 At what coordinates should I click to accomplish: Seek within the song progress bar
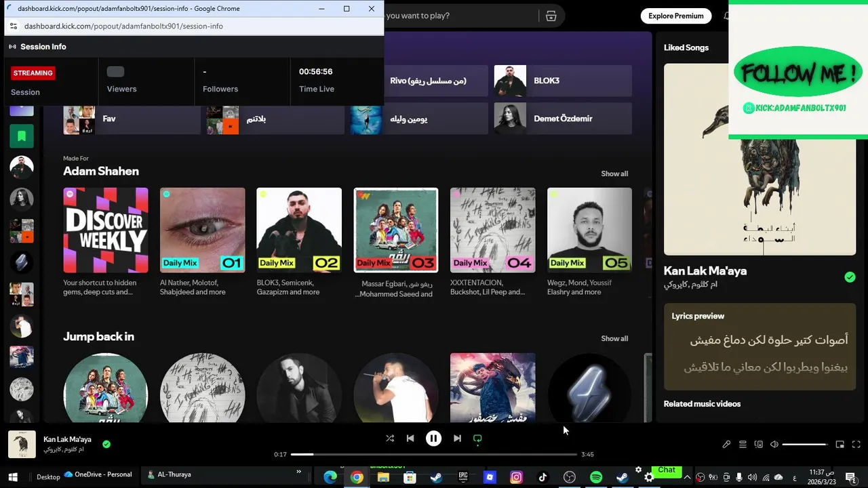pyautogui.click(x=434, y=454)
